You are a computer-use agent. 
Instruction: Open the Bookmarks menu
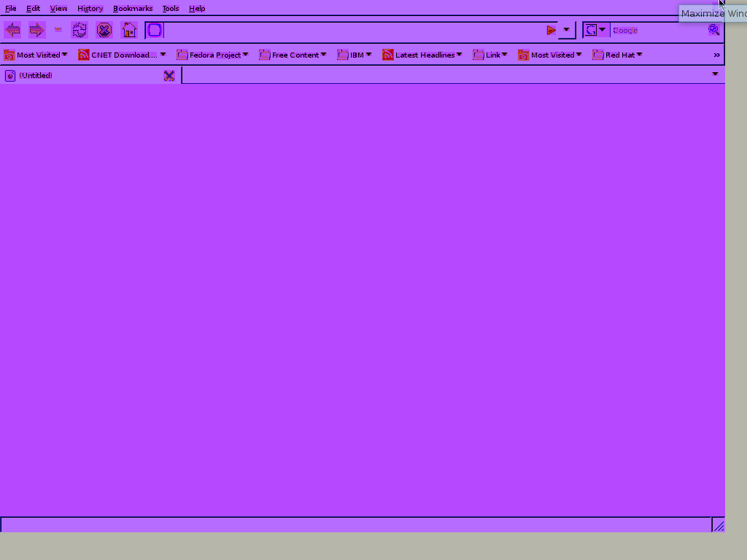[x=133, y=9]
